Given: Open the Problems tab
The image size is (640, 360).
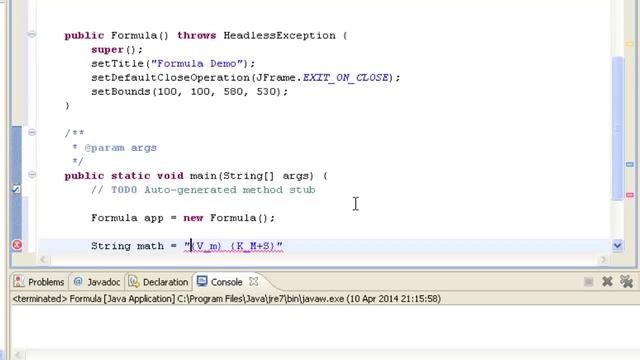Looking at the screenshot, I should point(39,282).
